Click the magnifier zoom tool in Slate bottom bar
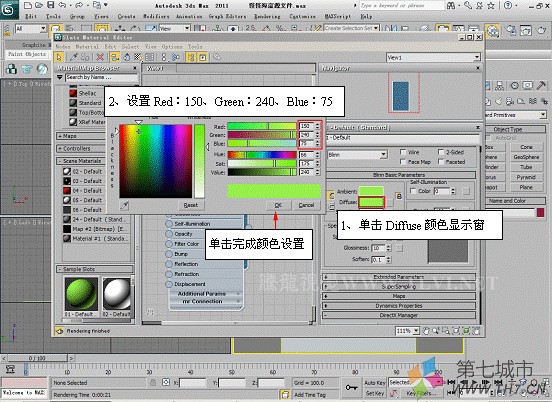The width and height of the screenshot is (552, 402). point(436,331)
